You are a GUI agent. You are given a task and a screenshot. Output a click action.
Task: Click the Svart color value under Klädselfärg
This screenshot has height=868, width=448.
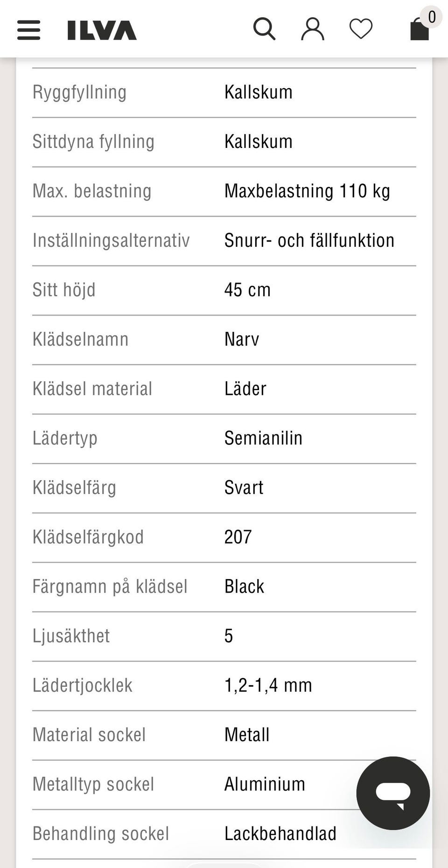click(244, 488)
